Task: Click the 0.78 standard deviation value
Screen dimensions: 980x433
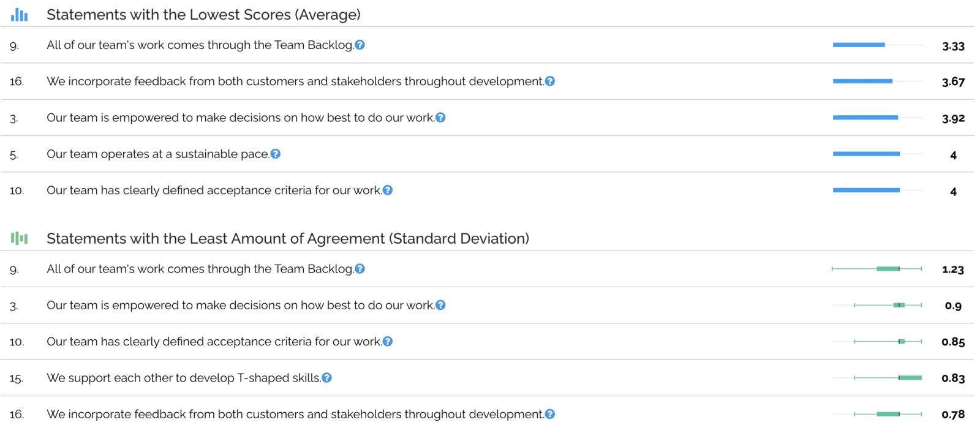Action: click(953, 414)
